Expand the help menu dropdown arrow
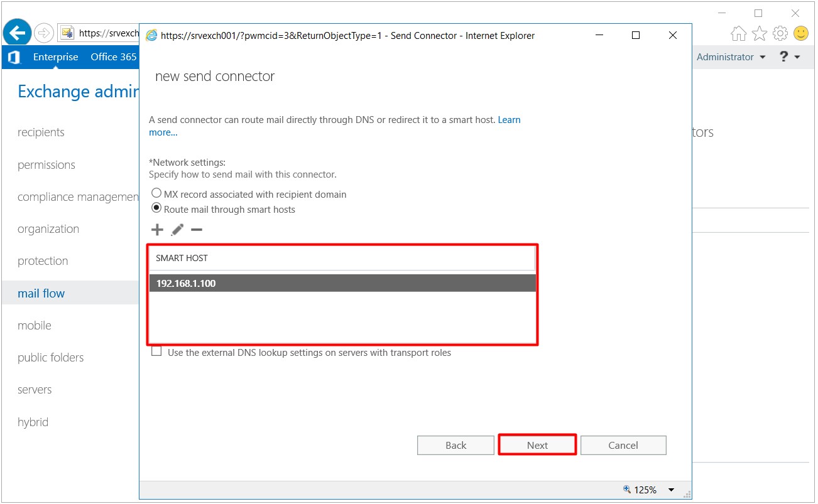The width and height of the screenshot is (818, 504). pyautogui.click(x=797, y=57)
